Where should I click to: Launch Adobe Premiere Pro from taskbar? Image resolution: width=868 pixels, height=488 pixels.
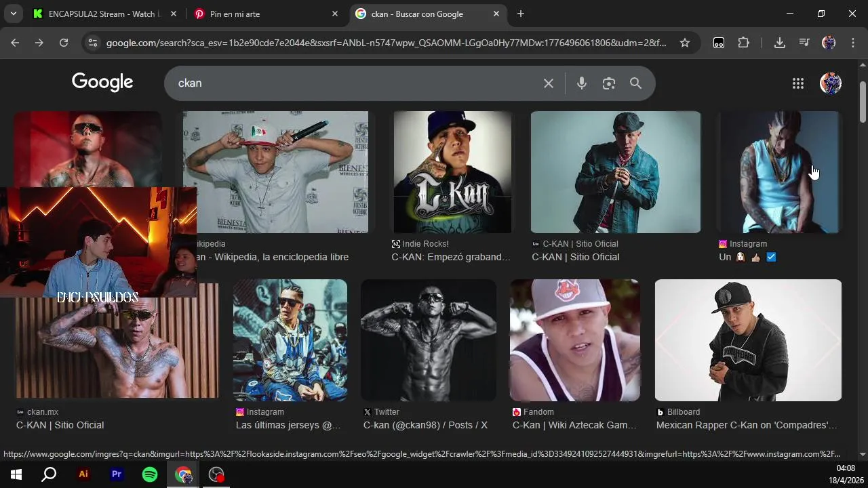tap(117, 474)
